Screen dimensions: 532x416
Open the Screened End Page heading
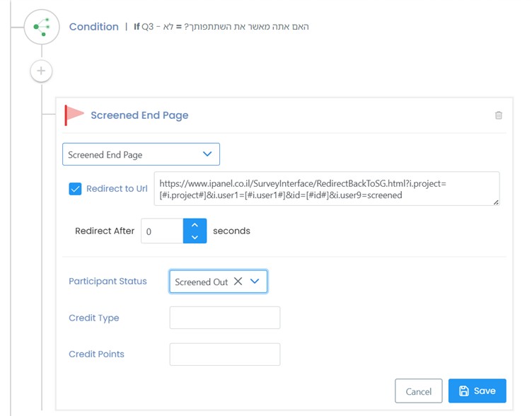coord(139,115)
